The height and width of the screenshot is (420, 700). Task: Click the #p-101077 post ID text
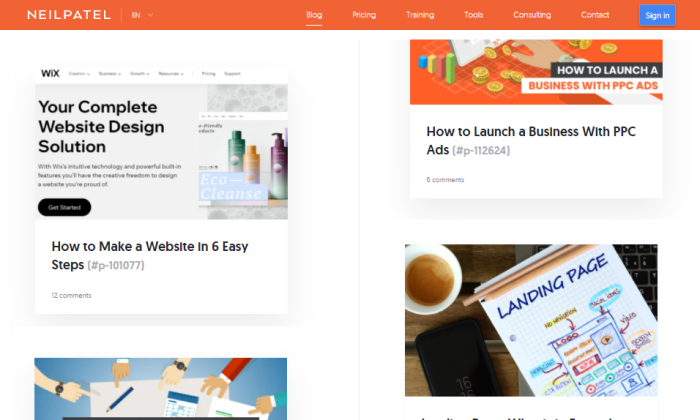[x=116, y=265]
